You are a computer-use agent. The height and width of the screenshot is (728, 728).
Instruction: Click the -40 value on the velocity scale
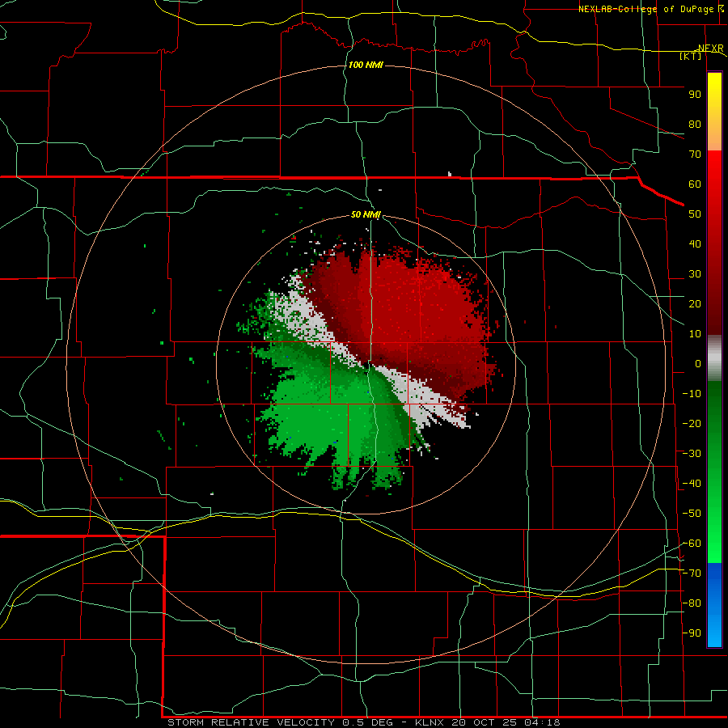[x=692, y=484]
